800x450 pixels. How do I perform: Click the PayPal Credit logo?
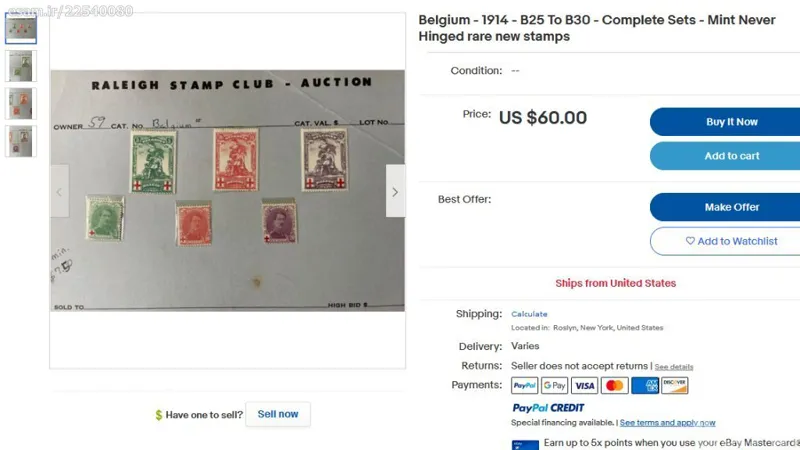point(548,408)
